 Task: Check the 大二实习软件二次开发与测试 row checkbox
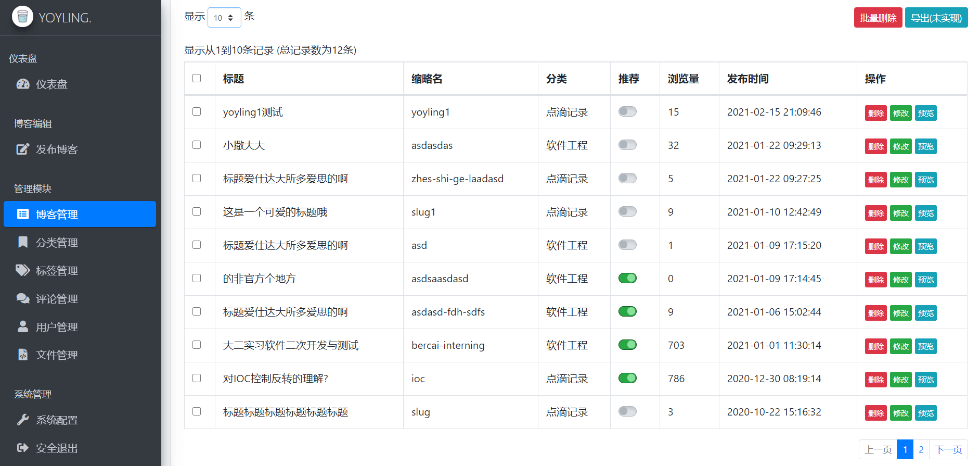tap(197, 345)
